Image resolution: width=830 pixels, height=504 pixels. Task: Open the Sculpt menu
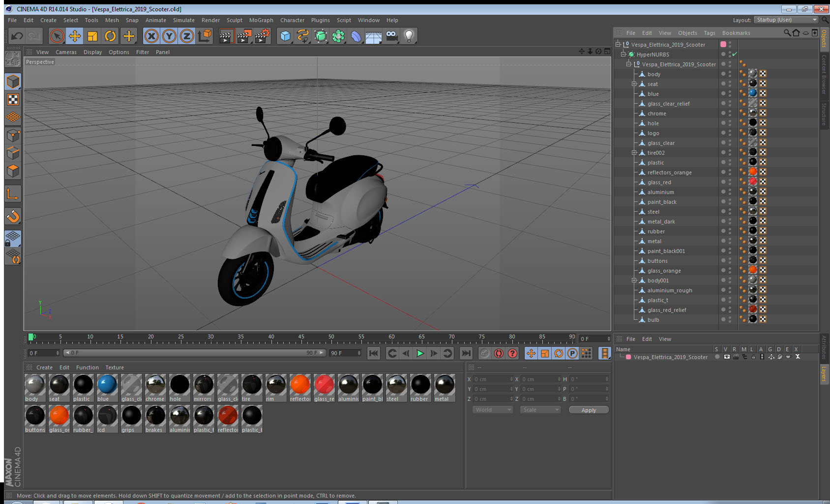(235, 20)
